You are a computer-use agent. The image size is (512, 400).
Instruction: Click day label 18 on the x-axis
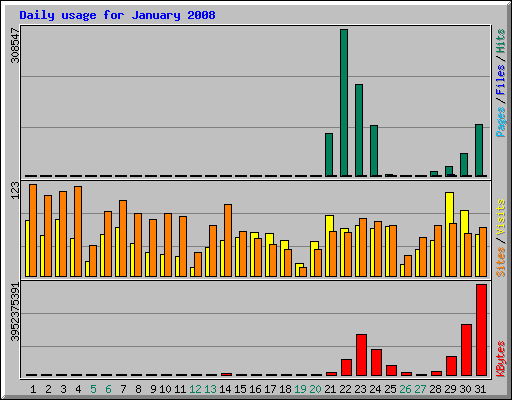285,389
